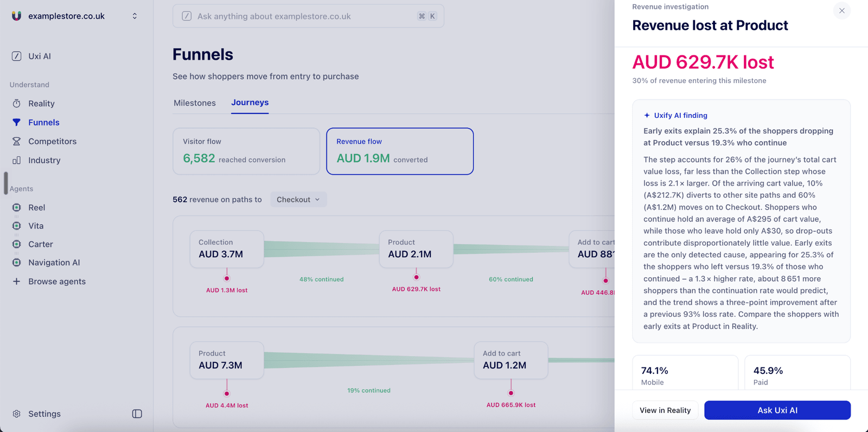Click the Ask Uxi AI button
The width and height of the screenshot is (868, 432).
click(x=777, y=410)
